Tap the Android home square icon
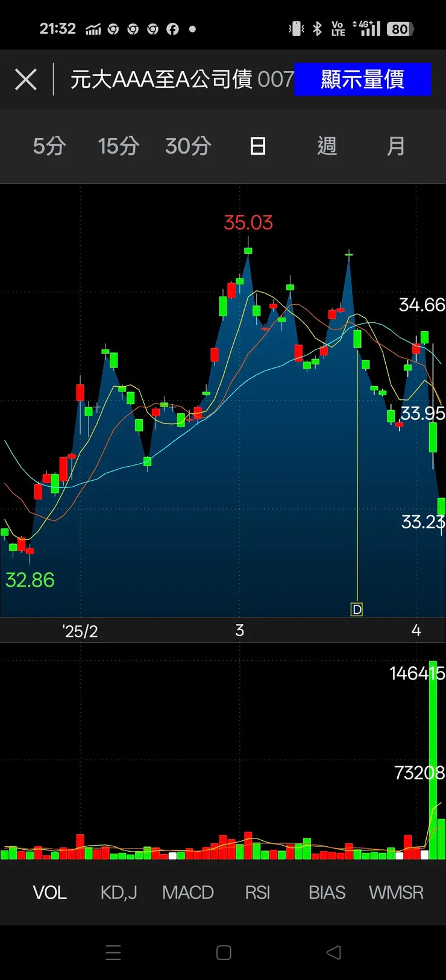The height and width of the screenshot is (980, 446). coord(224,952)
